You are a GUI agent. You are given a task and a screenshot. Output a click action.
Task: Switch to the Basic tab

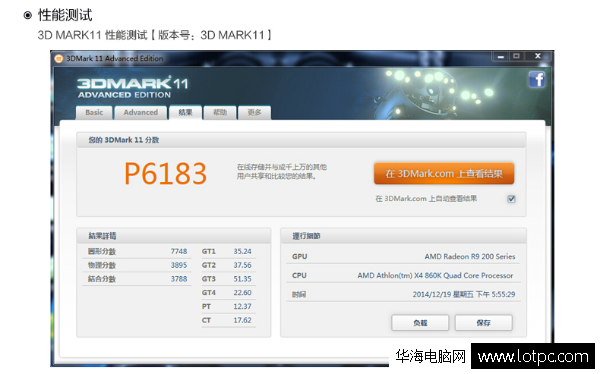pos(94,113)
